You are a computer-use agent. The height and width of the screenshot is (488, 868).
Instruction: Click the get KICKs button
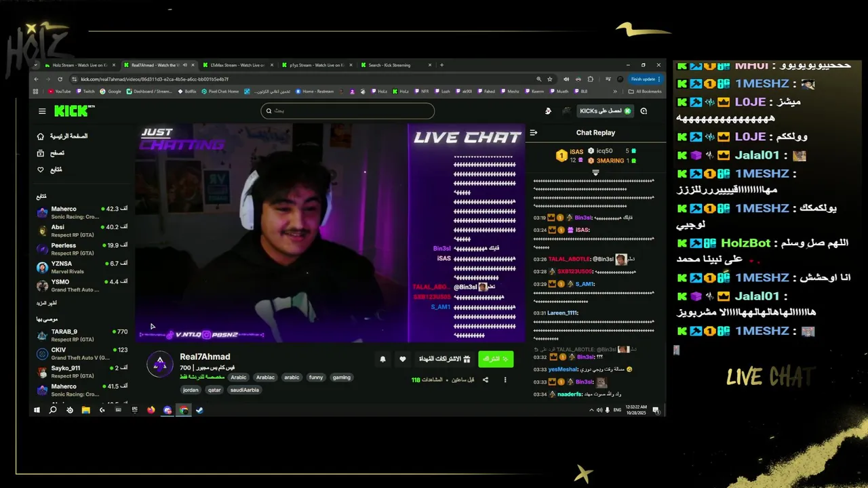coord(606,111)
